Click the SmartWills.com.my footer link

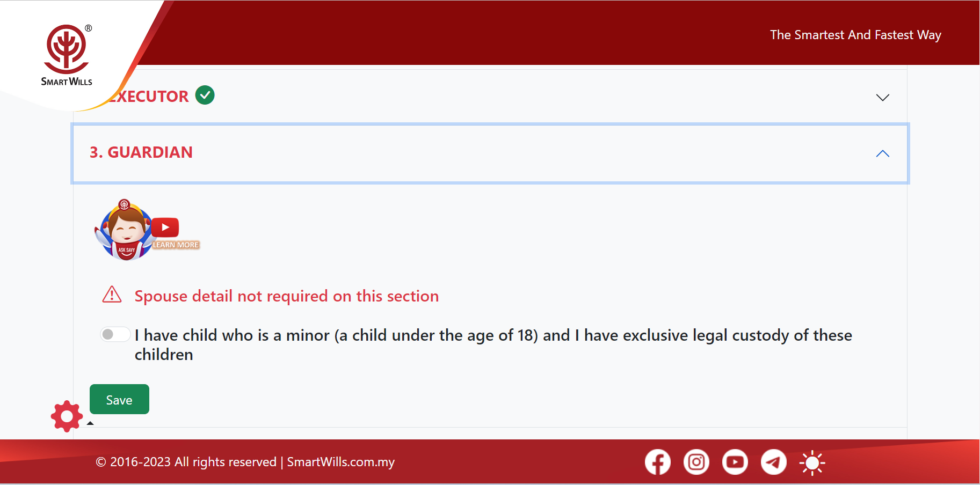(340, 462)
